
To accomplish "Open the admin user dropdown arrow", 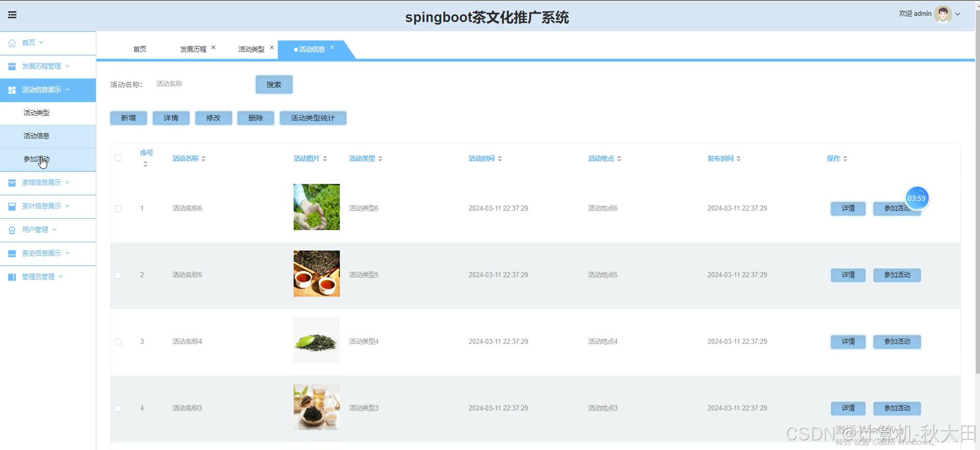I will pos(958,14).
